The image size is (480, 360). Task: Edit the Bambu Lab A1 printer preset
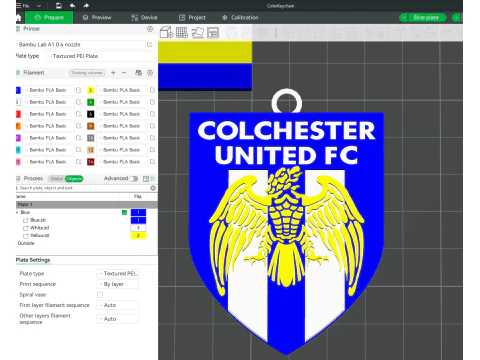click(x=150, y=44)
